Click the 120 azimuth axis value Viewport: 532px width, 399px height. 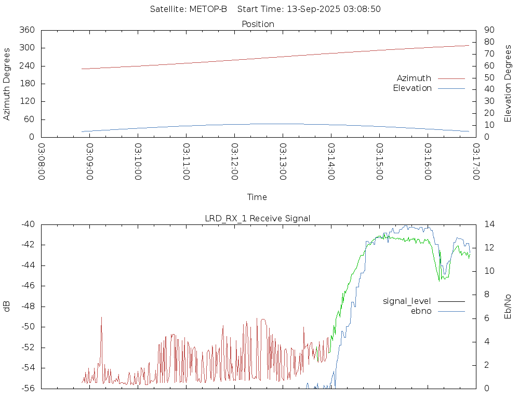point(27,101)
